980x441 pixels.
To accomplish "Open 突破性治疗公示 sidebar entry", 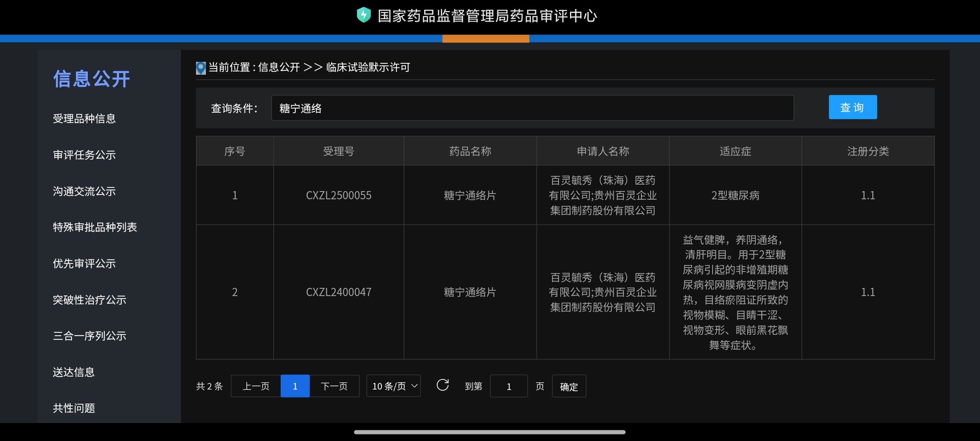I will tap(89, 300).
